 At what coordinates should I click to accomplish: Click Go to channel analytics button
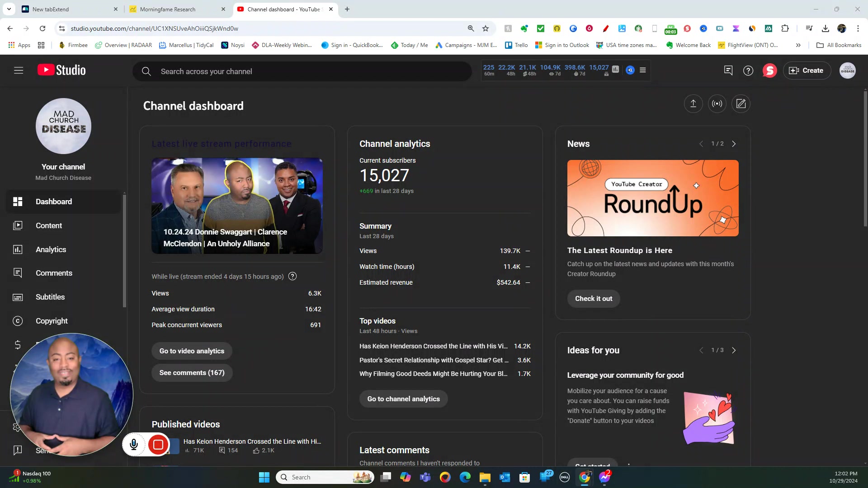click(403, 399)
